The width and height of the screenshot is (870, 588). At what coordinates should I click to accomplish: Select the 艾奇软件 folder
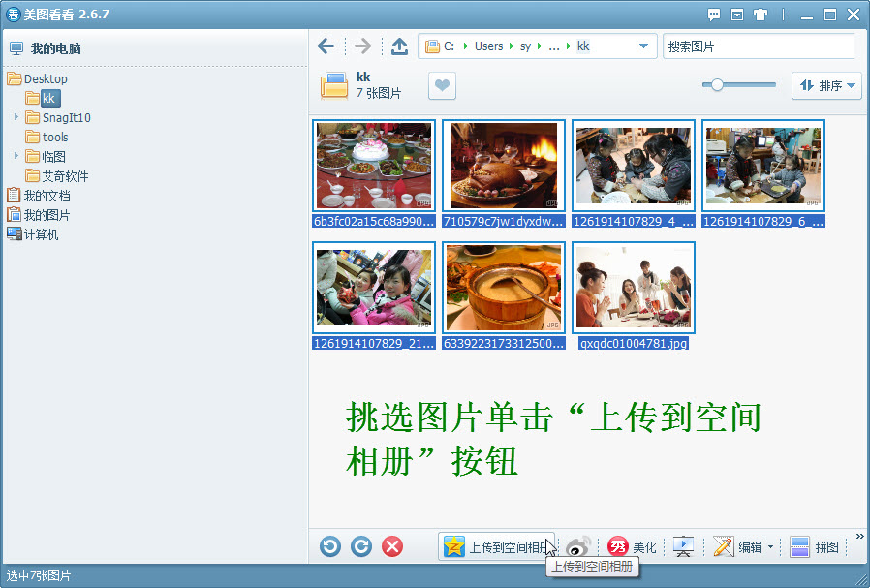[57, 176]
